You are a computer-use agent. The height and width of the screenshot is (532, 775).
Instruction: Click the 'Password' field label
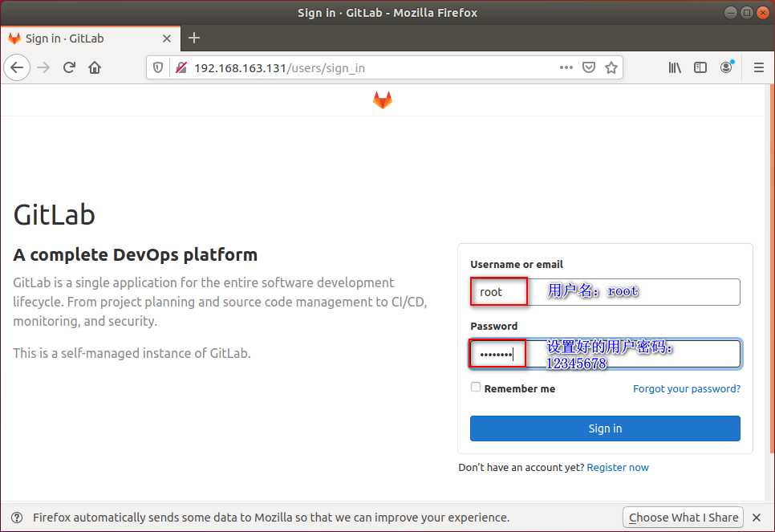(x=493, y=327)
